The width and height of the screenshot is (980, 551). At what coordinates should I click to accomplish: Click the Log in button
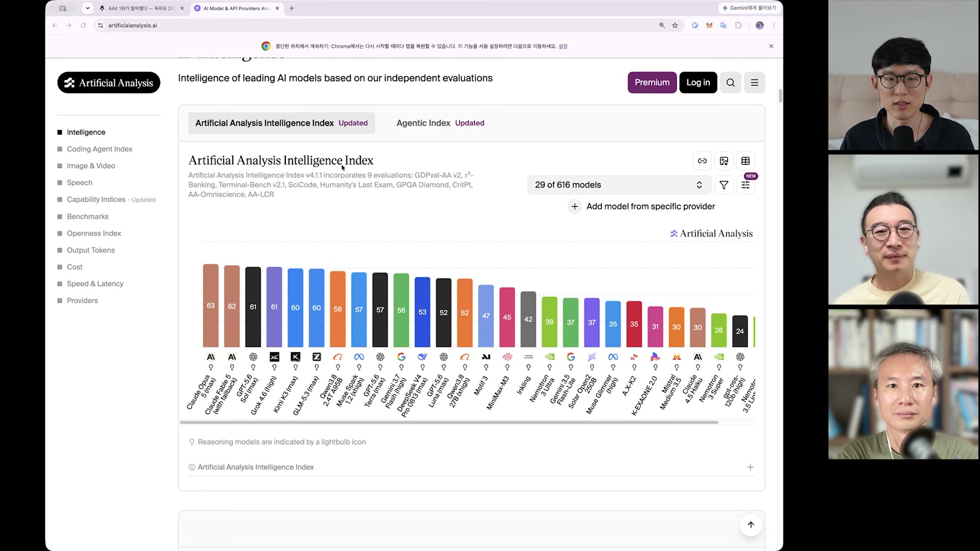[x=698, y=83]
